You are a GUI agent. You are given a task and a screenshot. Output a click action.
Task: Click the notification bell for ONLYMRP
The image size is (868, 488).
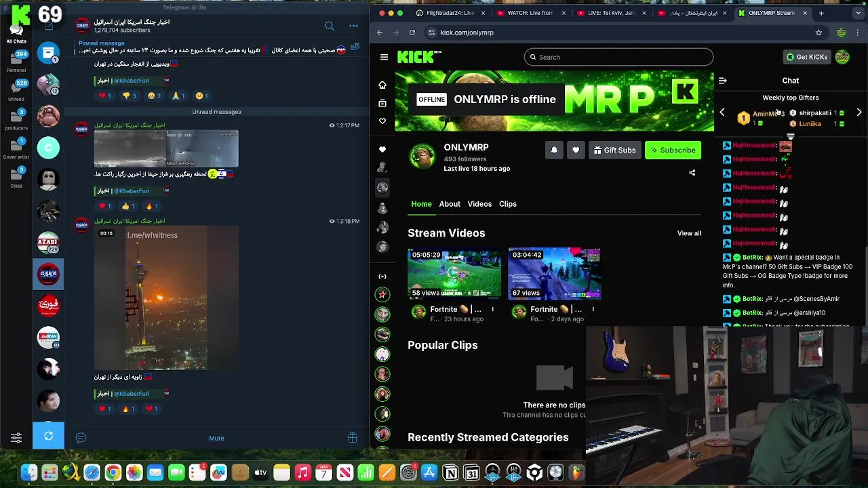[554, 150]
